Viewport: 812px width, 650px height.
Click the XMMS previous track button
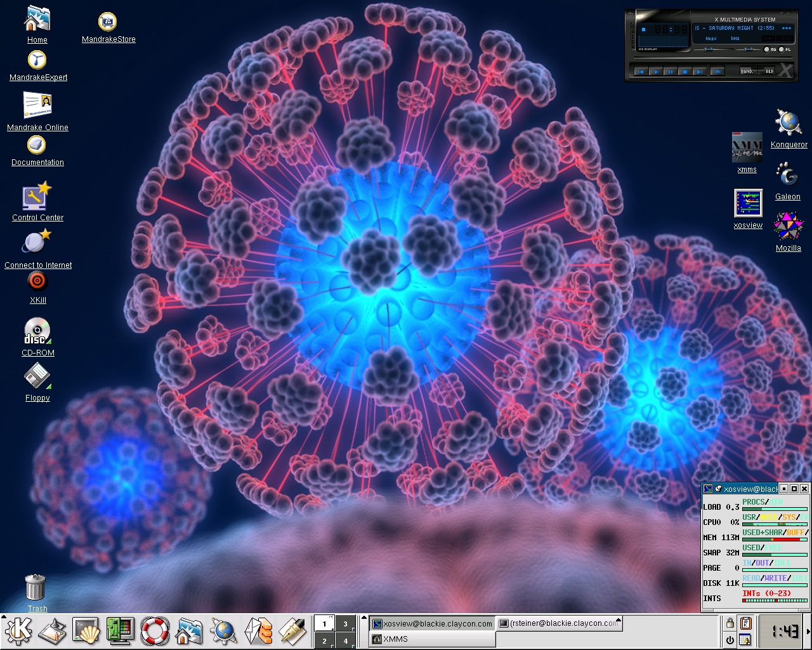641,72
